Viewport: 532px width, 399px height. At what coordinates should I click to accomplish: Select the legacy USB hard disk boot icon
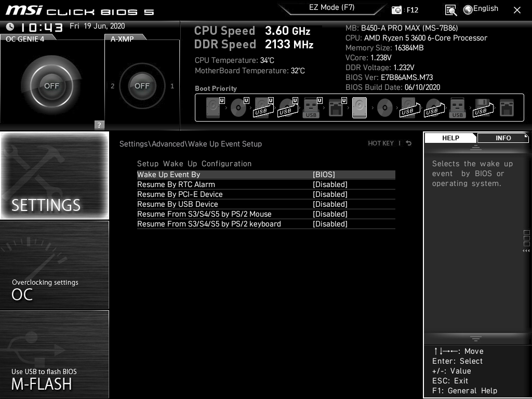click(x=410, y=108)
